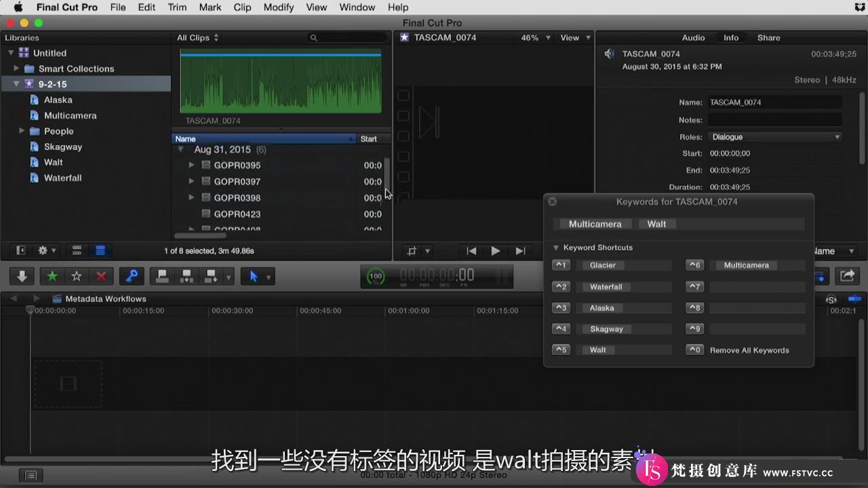This screenshot has height=488, width=868.
Task: Choose the Select arrow tool
Action: click(x=254, y=276)
